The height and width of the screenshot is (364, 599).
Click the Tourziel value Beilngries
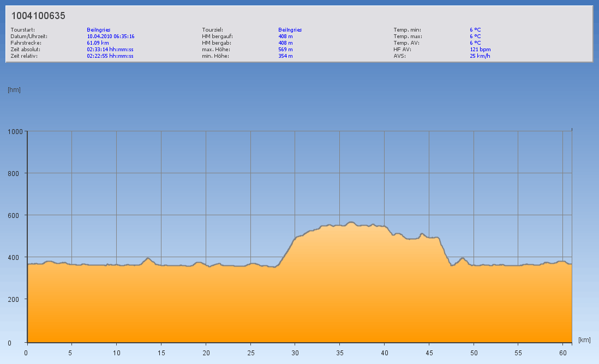point(290,30)
